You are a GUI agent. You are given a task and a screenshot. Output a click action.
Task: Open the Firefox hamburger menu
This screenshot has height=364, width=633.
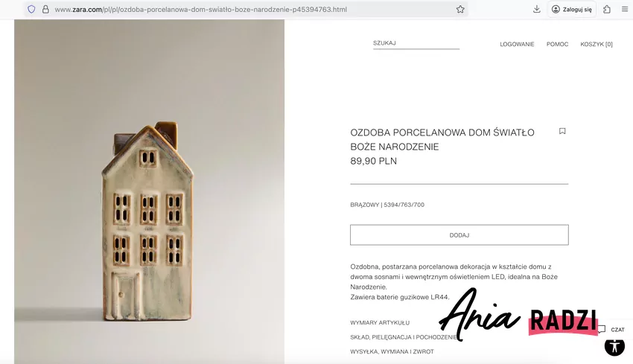[x=625, y=9]
